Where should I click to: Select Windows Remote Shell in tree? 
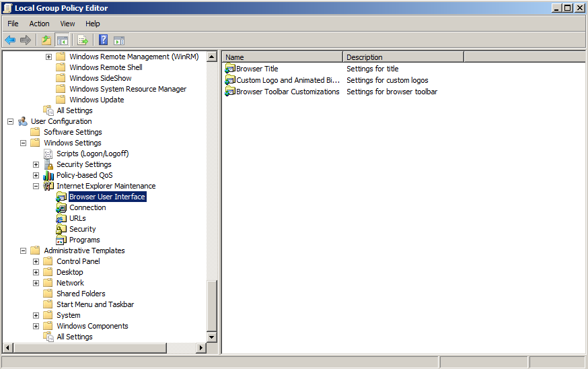[106, 67]
